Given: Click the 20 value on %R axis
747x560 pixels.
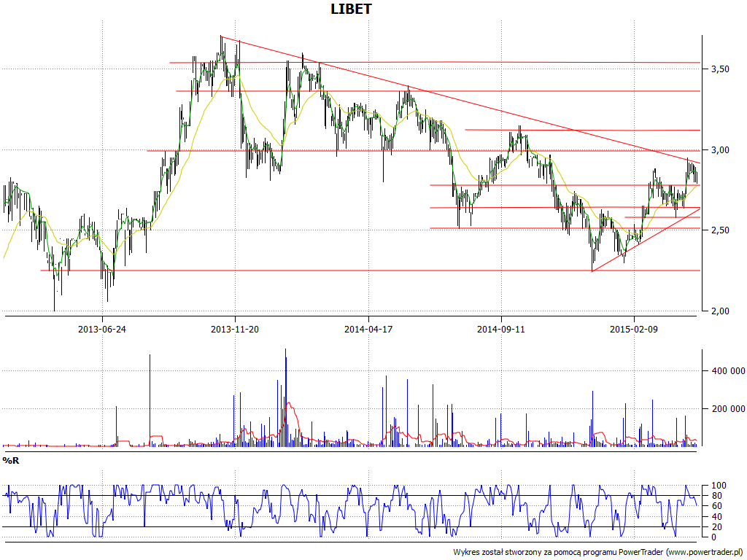Looking at the screenshot, I should point(716,527).
